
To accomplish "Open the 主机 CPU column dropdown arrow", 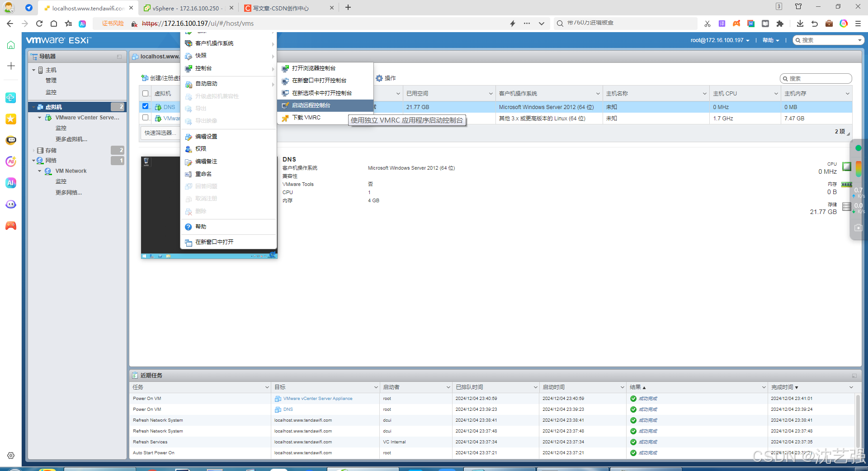I will pos(776,94).
